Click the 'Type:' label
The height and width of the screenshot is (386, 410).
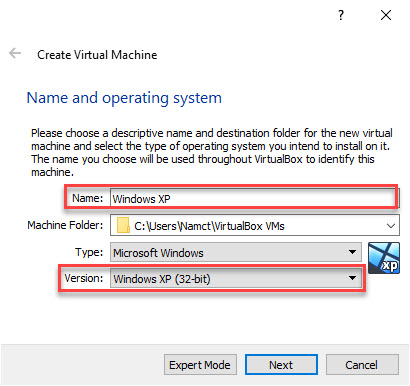pos(89,252)
